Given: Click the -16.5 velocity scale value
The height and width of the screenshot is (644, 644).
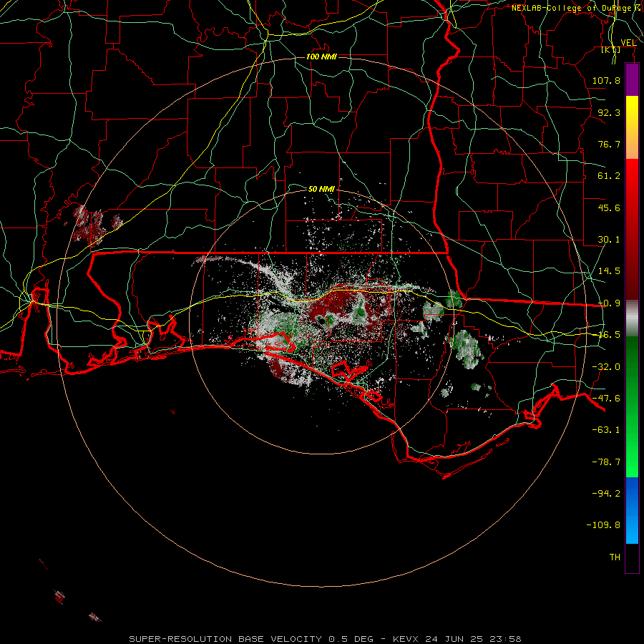Looking at the screenshot, I should coord(609,335).
